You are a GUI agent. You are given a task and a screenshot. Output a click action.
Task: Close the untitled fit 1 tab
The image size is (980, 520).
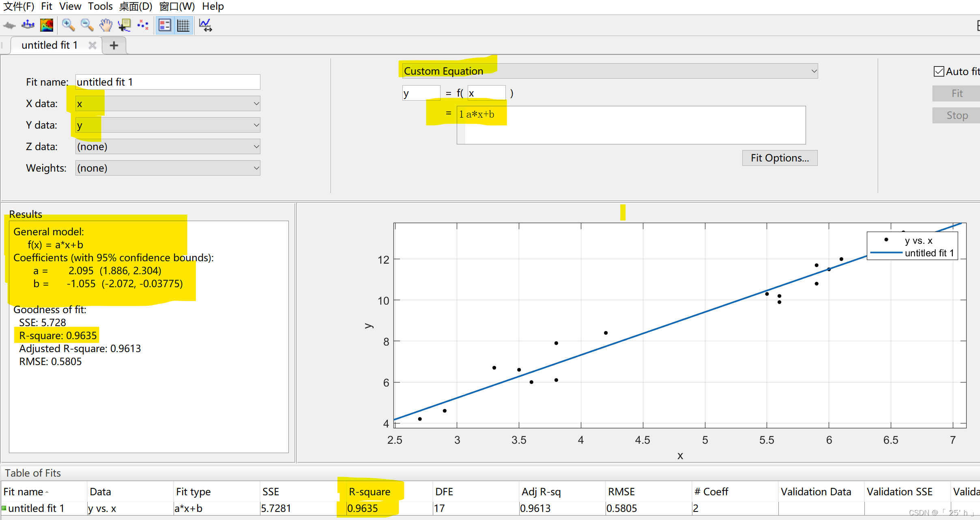(92, 45)
